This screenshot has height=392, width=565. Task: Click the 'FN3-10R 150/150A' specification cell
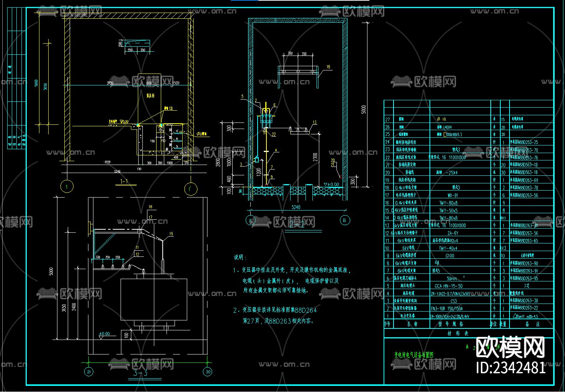(x=447, y=309)
